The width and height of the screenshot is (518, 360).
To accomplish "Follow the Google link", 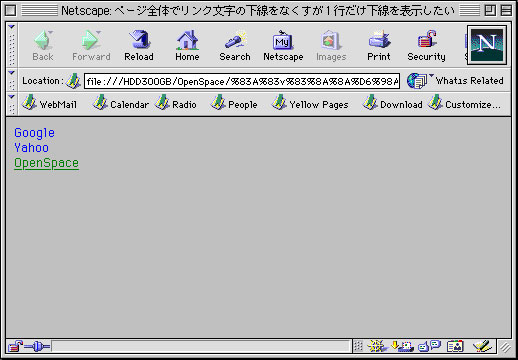I will click(x=34, y=133).
